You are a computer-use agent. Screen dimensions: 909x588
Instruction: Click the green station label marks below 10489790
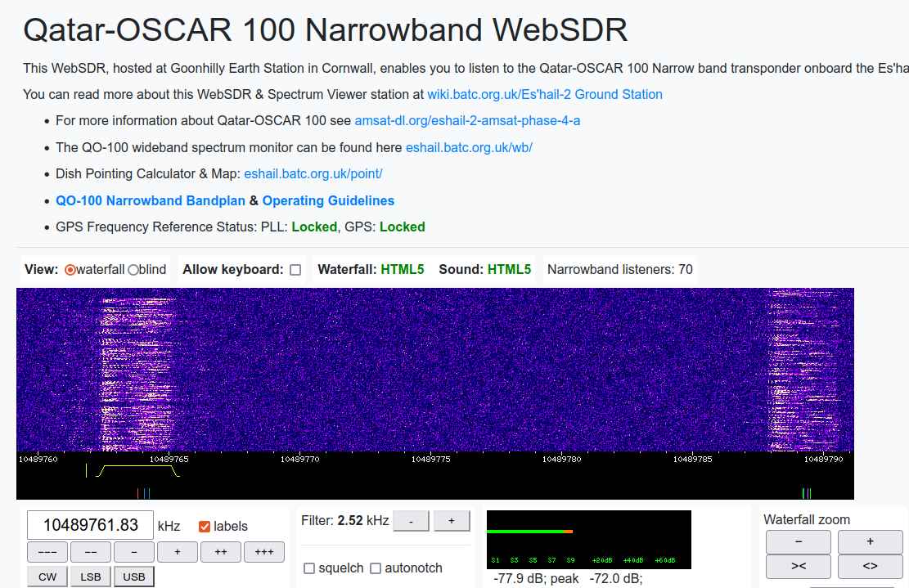[807, 493]
